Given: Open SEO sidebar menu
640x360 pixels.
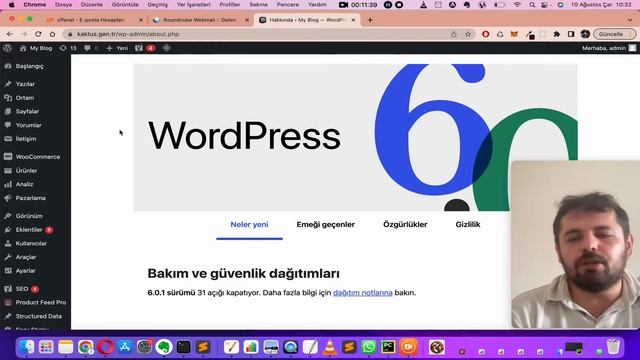Looking at the screenshot, I should [22, 289].
